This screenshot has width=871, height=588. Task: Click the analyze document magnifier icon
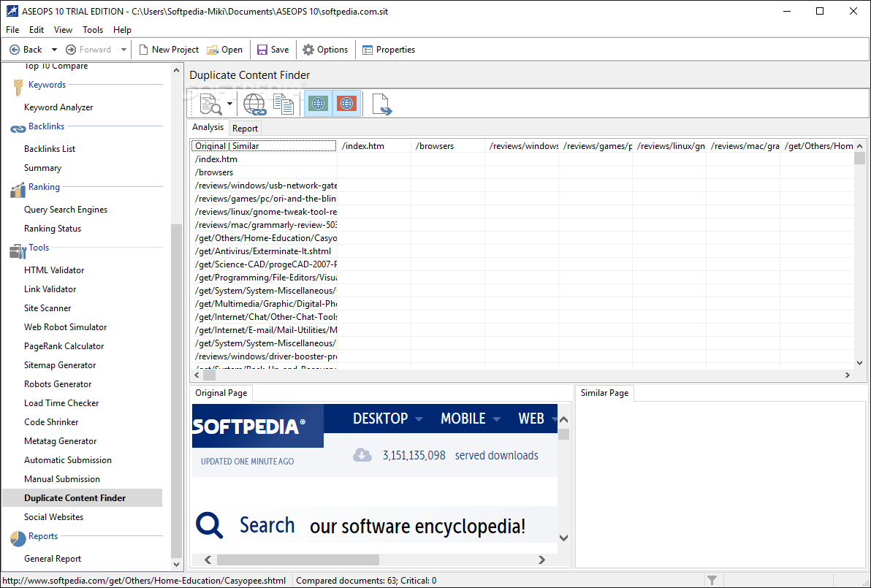click(x=211, y=104)
